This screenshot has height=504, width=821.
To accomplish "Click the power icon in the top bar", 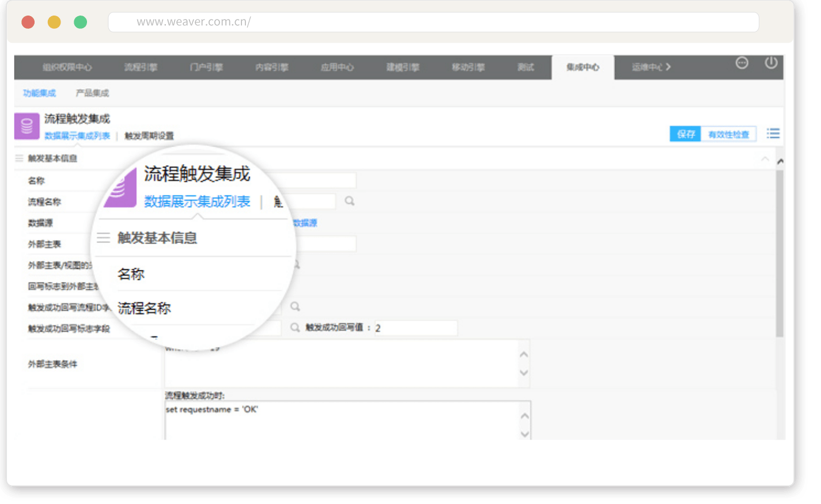I will pos(771,63).
